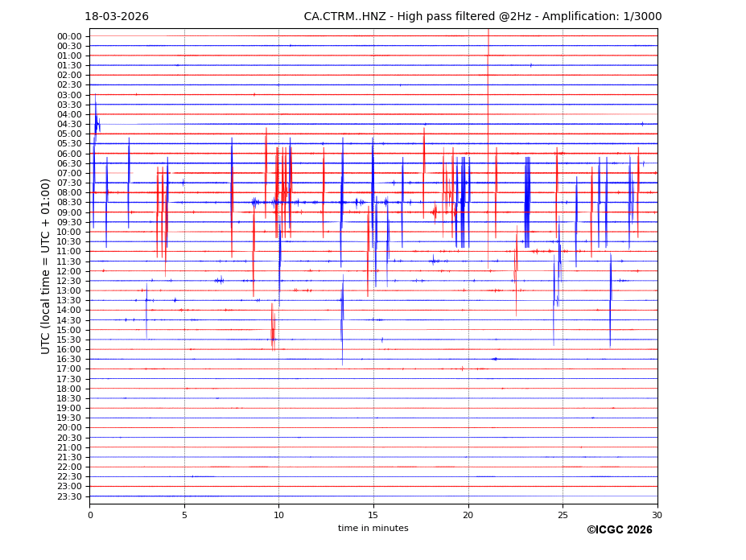Viewport: 746px width, 560px height.
Task: Click the ©ICGC 2026 copyright text
Action: (x=619, y=530)
